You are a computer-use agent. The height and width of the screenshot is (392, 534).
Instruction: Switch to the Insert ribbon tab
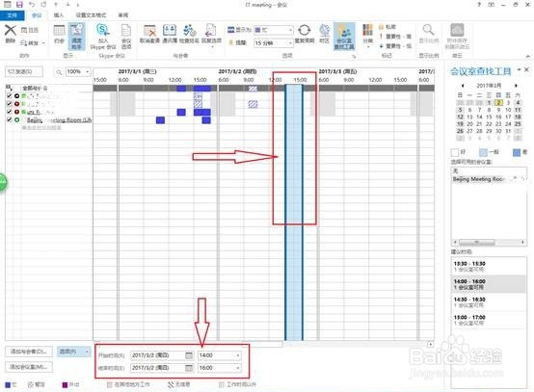point(58,15)
